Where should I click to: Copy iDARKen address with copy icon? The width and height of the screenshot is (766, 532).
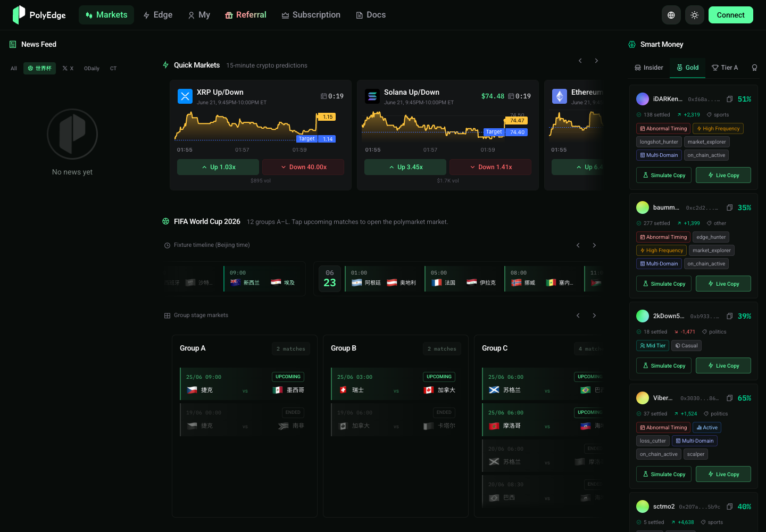pyautogui.click(x=730, y=99)
